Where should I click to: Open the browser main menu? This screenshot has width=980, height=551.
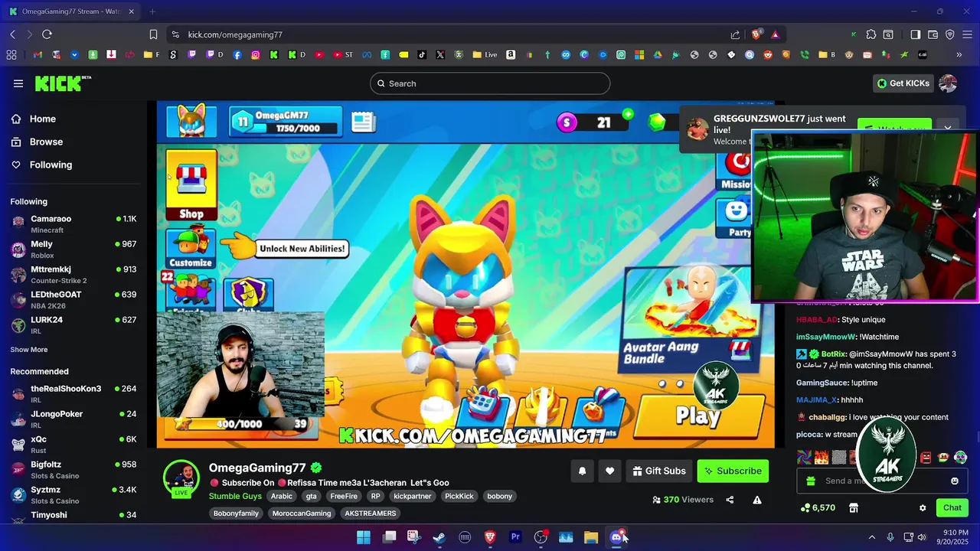pyautogui.click(x=967, y=34)
